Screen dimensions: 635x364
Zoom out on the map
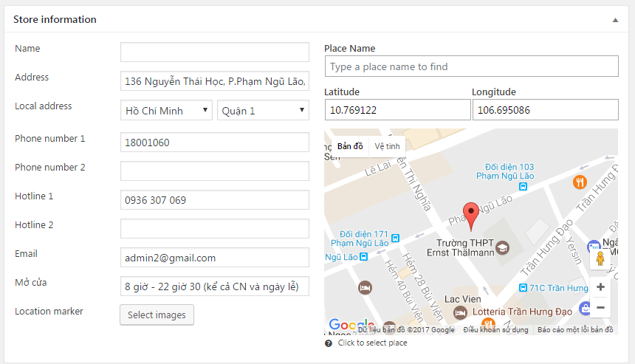click(x=600, y=308)
